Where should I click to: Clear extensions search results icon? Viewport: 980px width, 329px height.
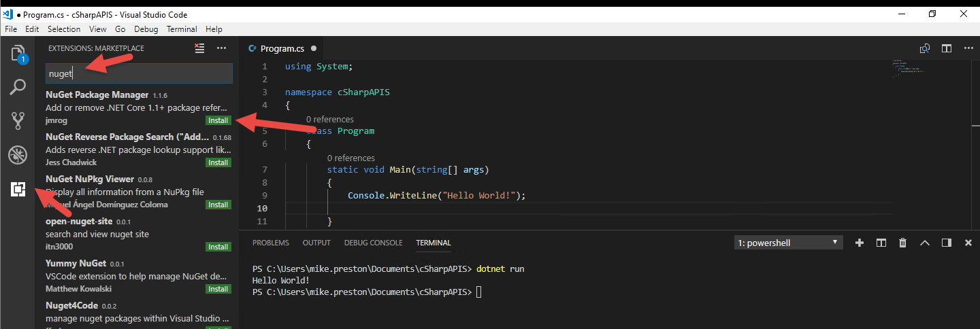coord(199,48)
